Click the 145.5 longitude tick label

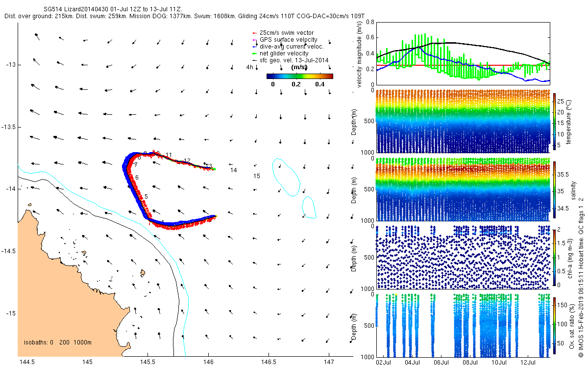(x=147, y=362)
